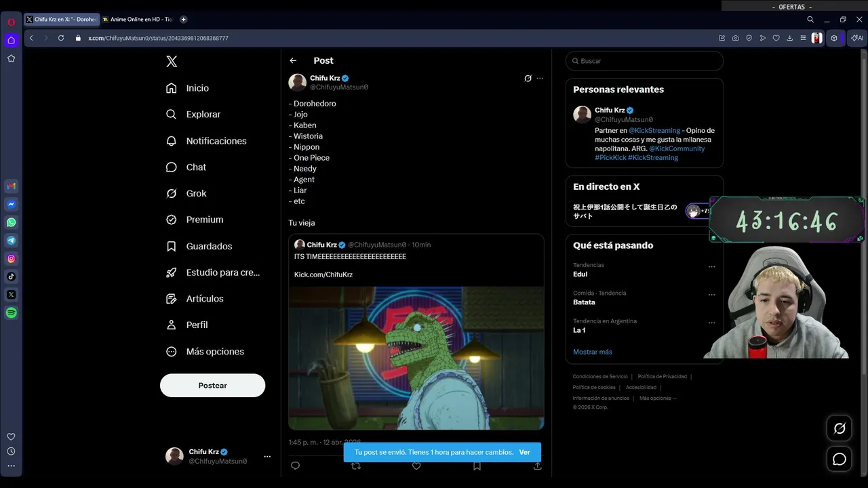Select the Chifu Krz en X tab
Viewport: 868px width, 488px height.
point(61,20)
